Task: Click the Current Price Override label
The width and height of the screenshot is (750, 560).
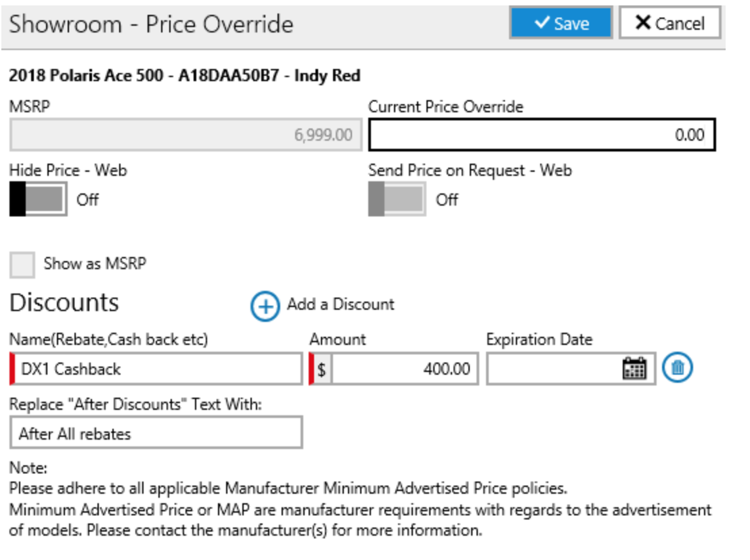Action: [x=446, y=107]
